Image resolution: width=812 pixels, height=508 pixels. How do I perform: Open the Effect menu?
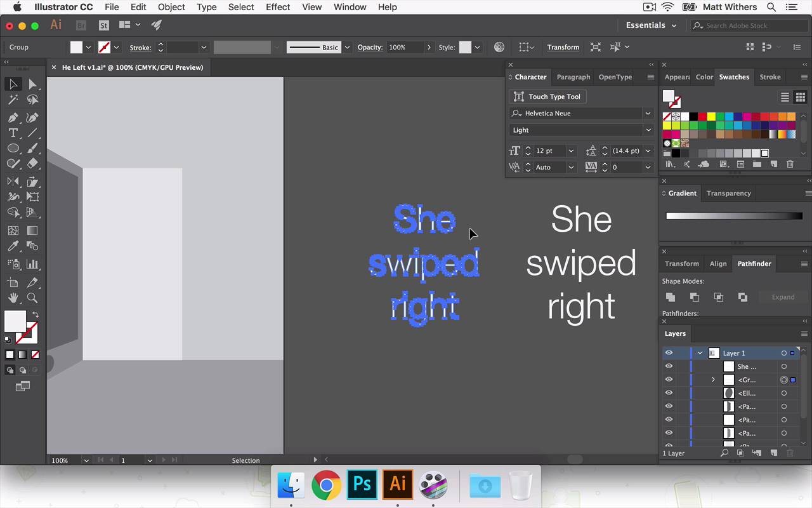point(278,7)
